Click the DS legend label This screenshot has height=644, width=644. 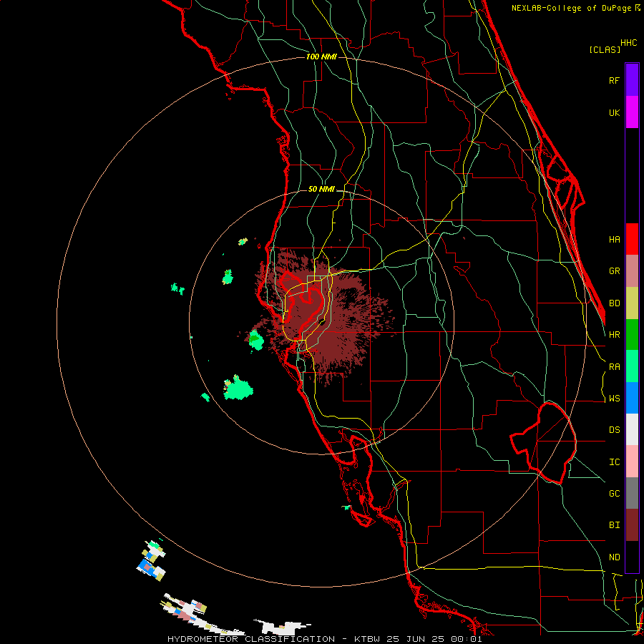(x=614, y=429)
